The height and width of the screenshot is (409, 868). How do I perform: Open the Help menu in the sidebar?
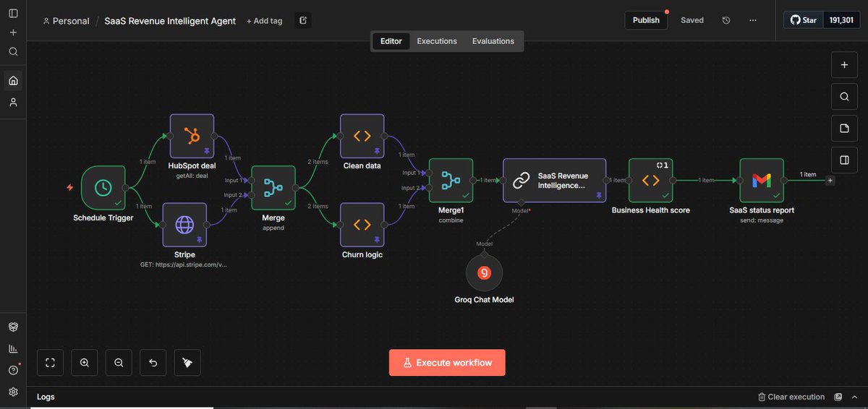pyautogui.click(x=13, y=370)
